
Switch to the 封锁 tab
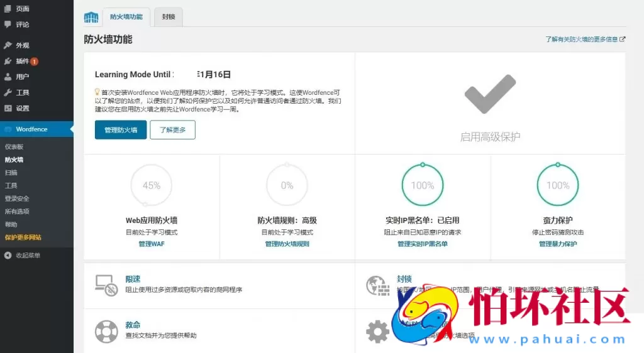169,17
